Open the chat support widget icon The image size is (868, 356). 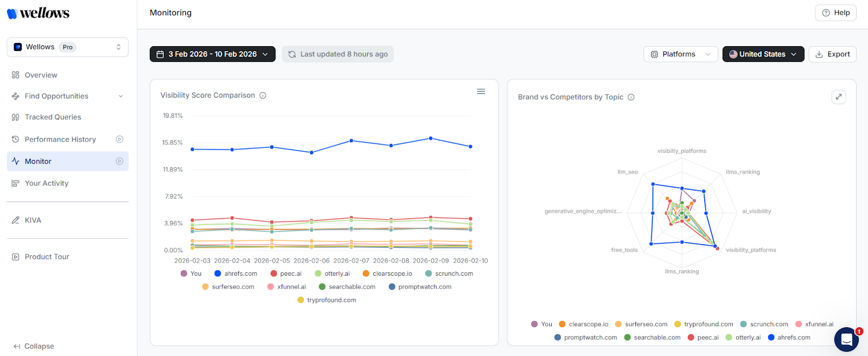click(846, 340)
